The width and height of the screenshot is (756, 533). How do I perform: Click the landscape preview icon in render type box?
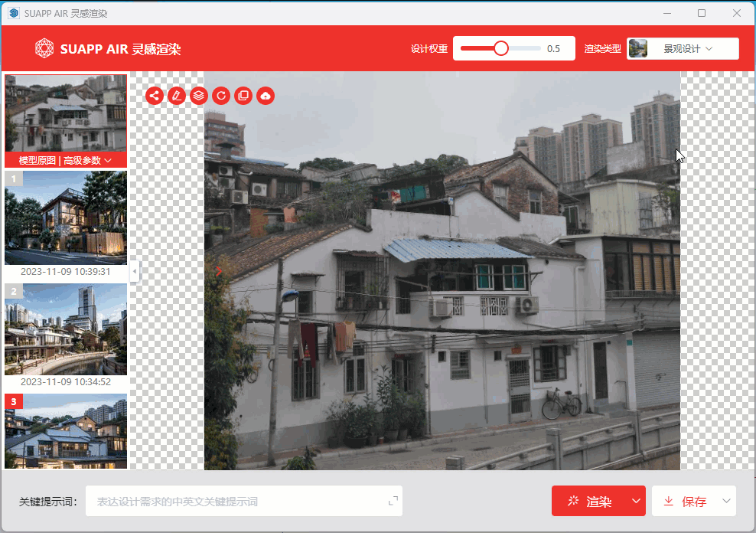click(638, 49)
